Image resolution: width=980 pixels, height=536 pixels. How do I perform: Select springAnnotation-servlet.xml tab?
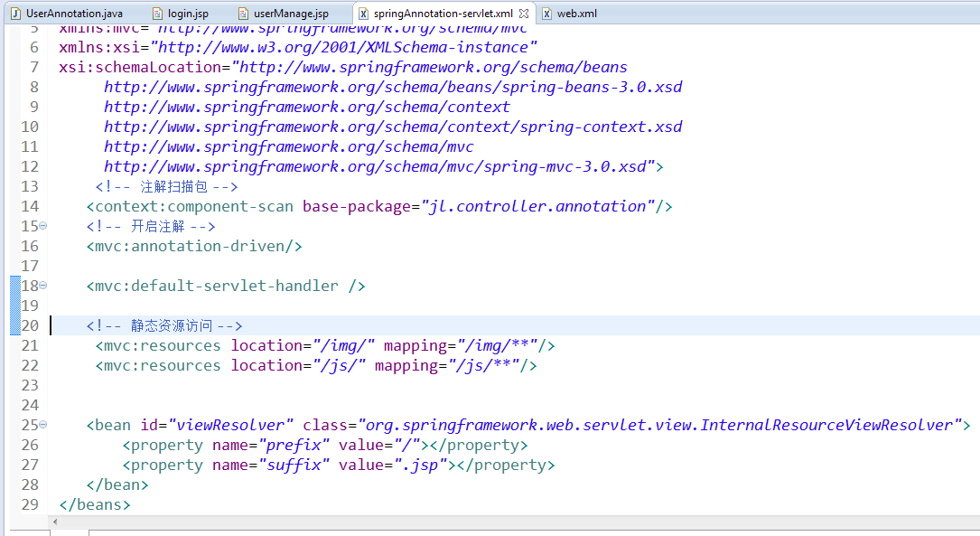[443, 14]
